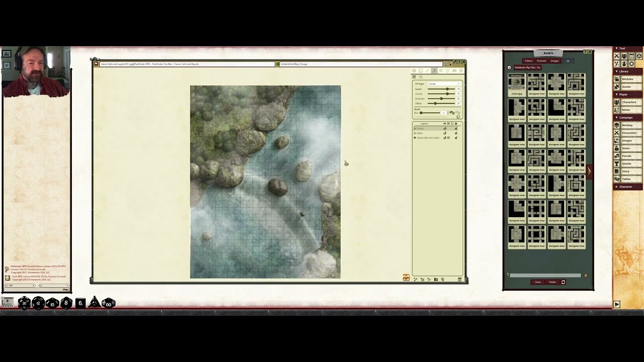Click the right-arrow next page in Assets
The image size is (644, 362).
[x=589, y=171]
